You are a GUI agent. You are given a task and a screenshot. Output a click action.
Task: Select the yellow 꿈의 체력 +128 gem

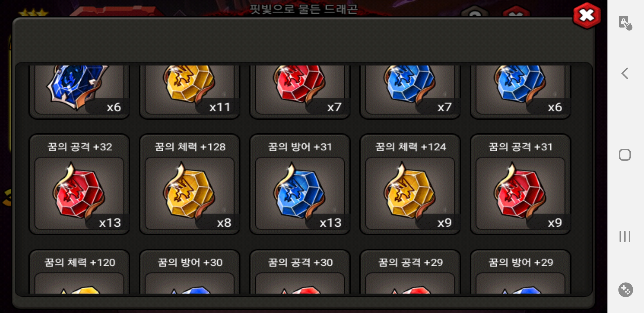189,184
